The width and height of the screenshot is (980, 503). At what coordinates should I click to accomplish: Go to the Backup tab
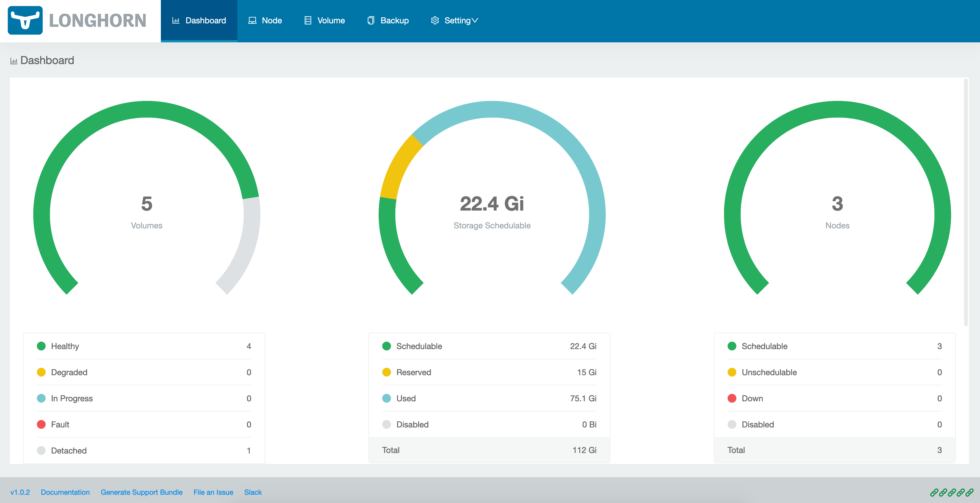388,21
